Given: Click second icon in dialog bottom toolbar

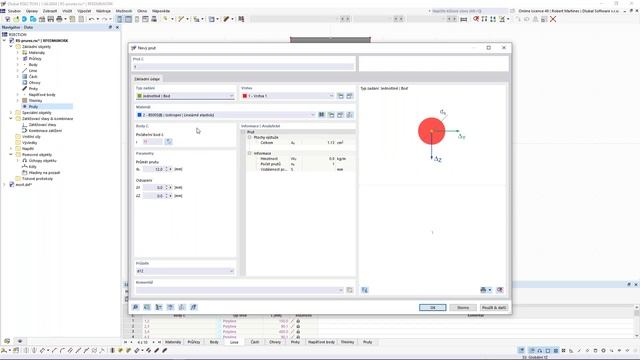Looking at the screenshot, I should tap(147, 307).
